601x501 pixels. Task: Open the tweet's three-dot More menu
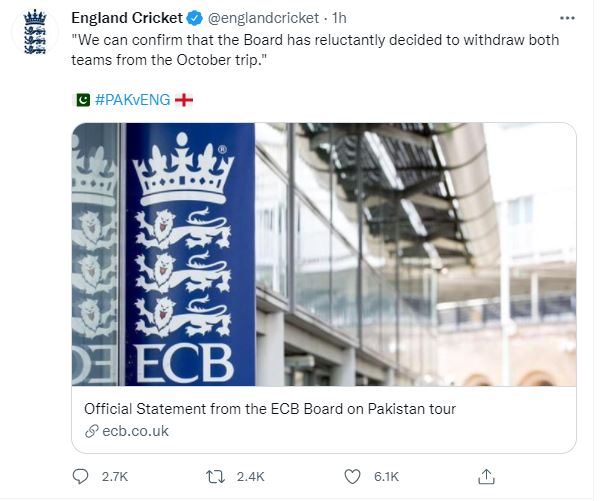[x=568, y=18]
